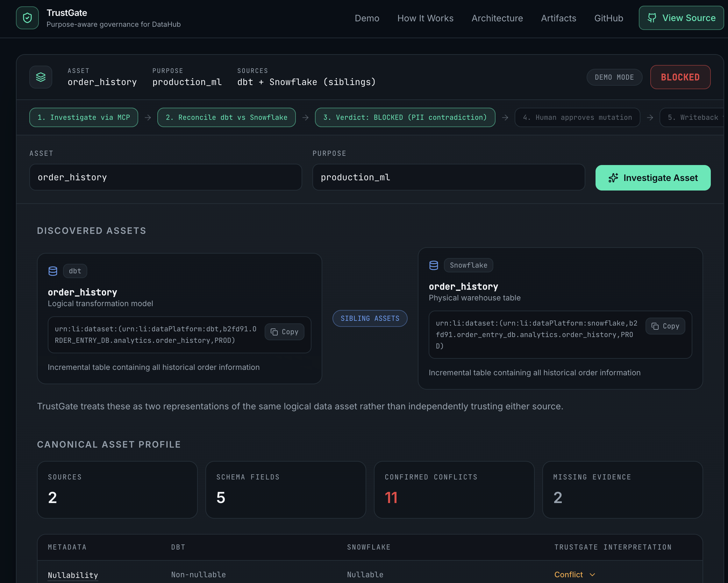Select step 1 Investigate via MCP
This screenshot has height=583, width=728.
pos(84,117)
